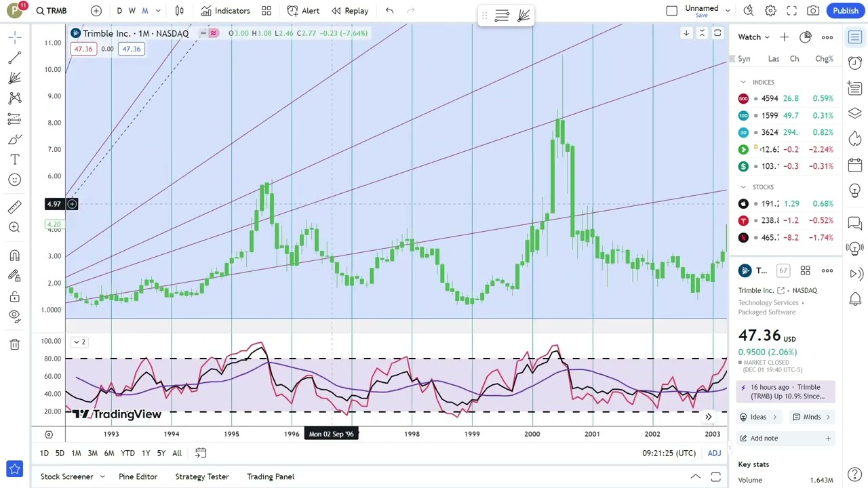Toggle hide all drawings eye
The width and height of the screenshot is (868, 488).
tap(15, 316)
